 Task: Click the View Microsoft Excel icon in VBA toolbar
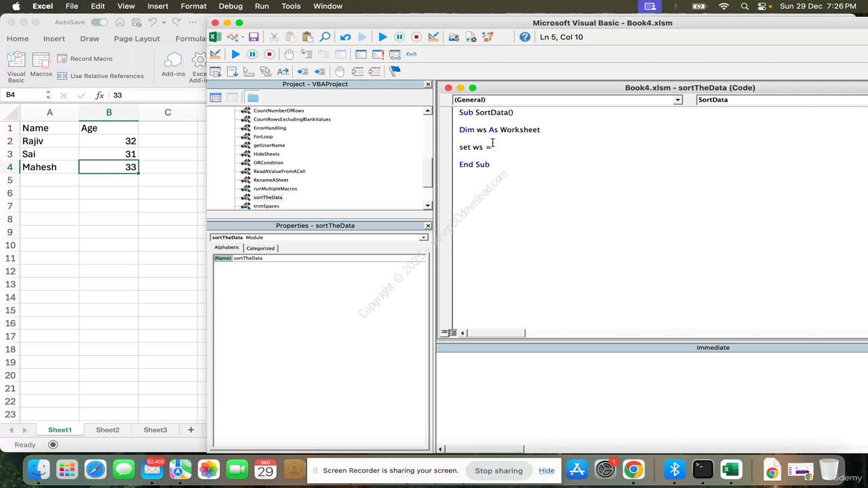[215, 37]
